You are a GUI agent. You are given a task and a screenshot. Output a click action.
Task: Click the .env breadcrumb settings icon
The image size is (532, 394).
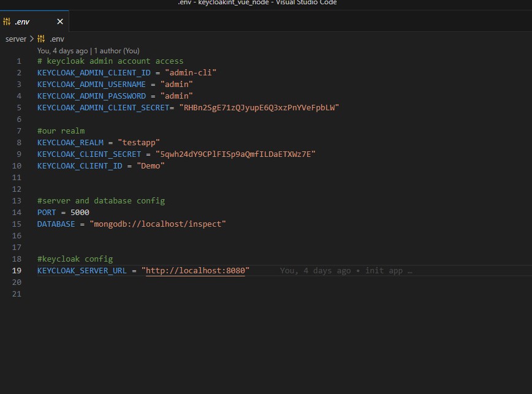tap(41, 39)
